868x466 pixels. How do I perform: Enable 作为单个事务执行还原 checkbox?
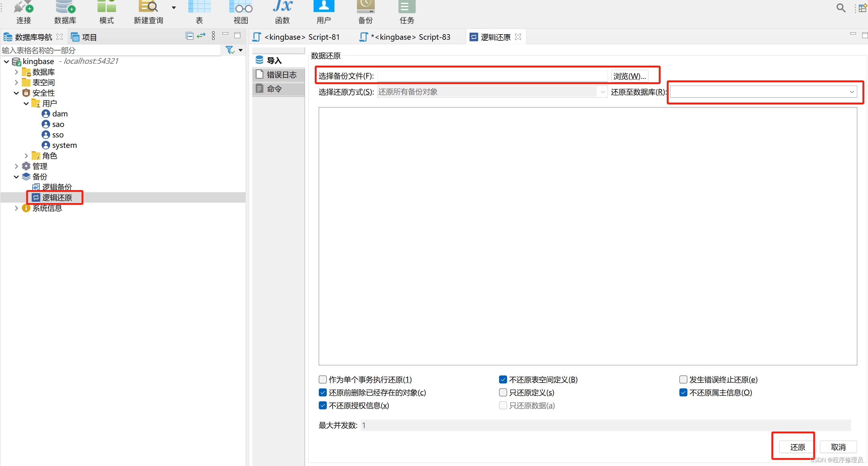pos(322,379)
